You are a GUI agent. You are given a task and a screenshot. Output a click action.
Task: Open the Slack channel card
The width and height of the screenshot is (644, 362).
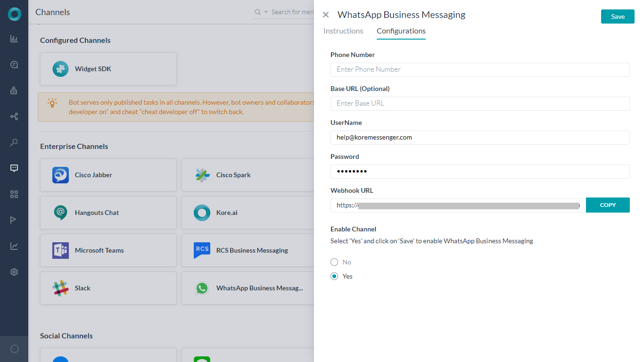point(108,288)
